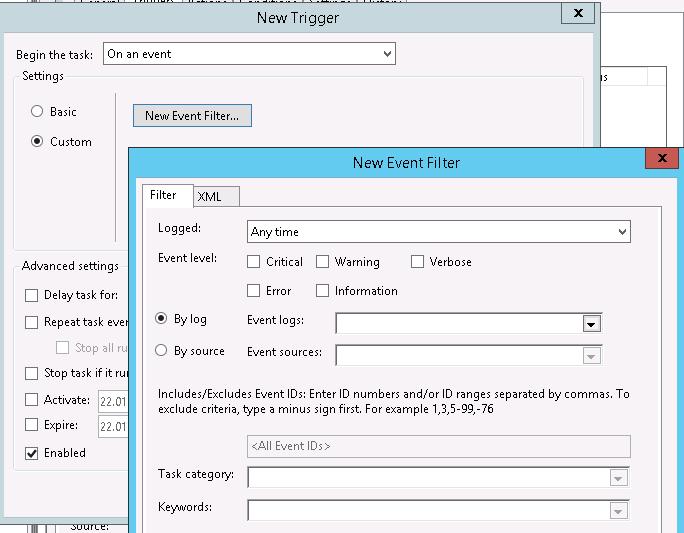This screenshot has height=533, width=684.
Task: Check the Activate checkbox
Action: click(31, 400)
